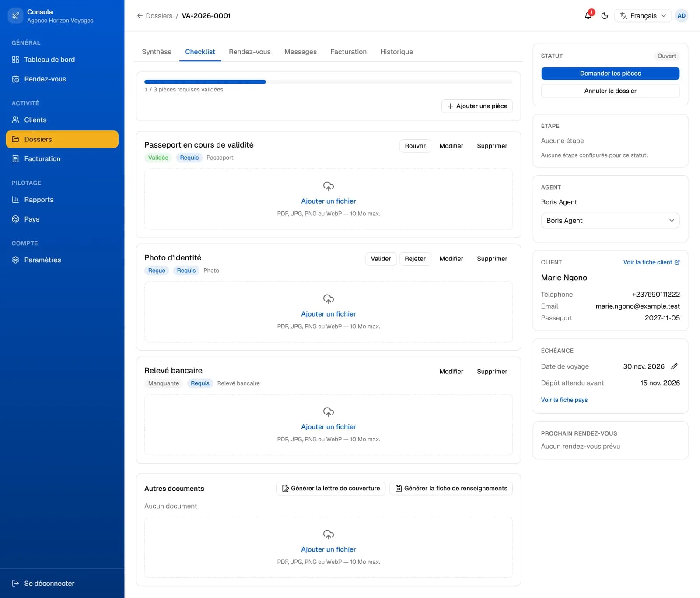Switch to the Rendez-vous tab
Viewport: 700px width, 598px height.
(249, 52)
